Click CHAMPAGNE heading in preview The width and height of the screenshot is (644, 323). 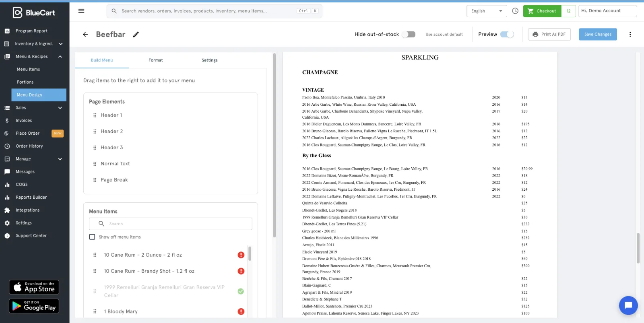tap(320, 72)
